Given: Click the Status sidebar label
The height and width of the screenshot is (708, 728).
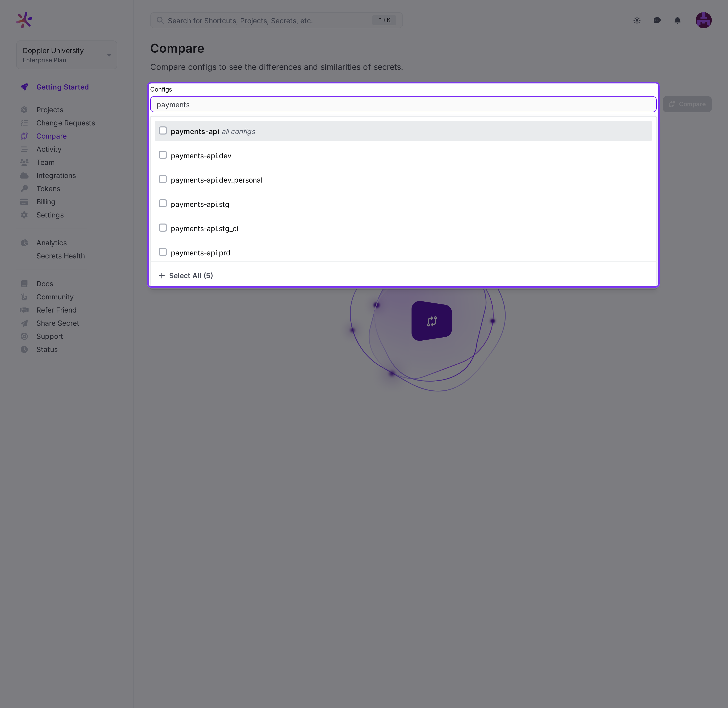Looking at the screenshot, I should click(47, 349).
